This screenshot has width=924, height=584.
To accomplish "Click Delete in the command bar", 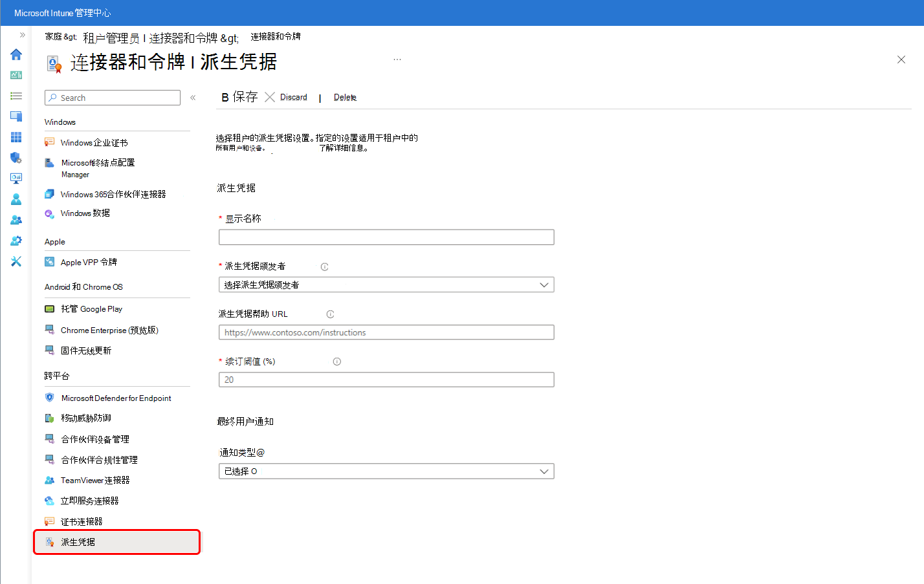I will [x=345, y=98].
